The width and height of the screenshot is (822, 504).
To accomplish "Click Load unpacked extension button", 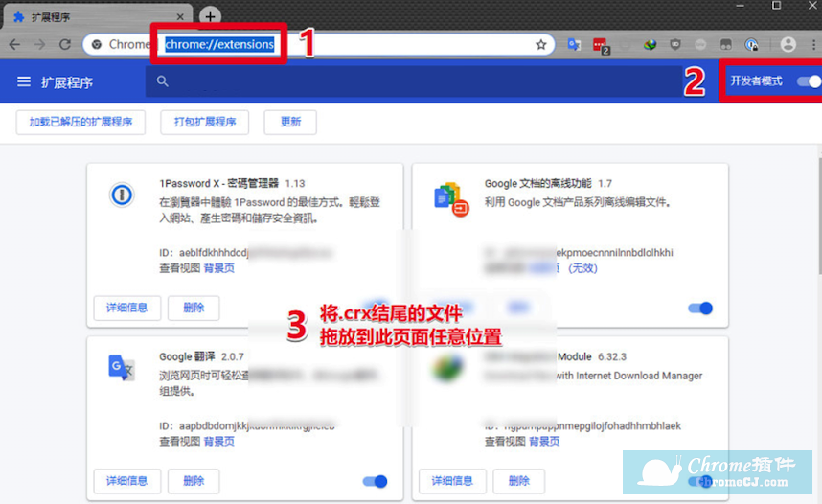I will pyautogui.click(x=80, y=123).
